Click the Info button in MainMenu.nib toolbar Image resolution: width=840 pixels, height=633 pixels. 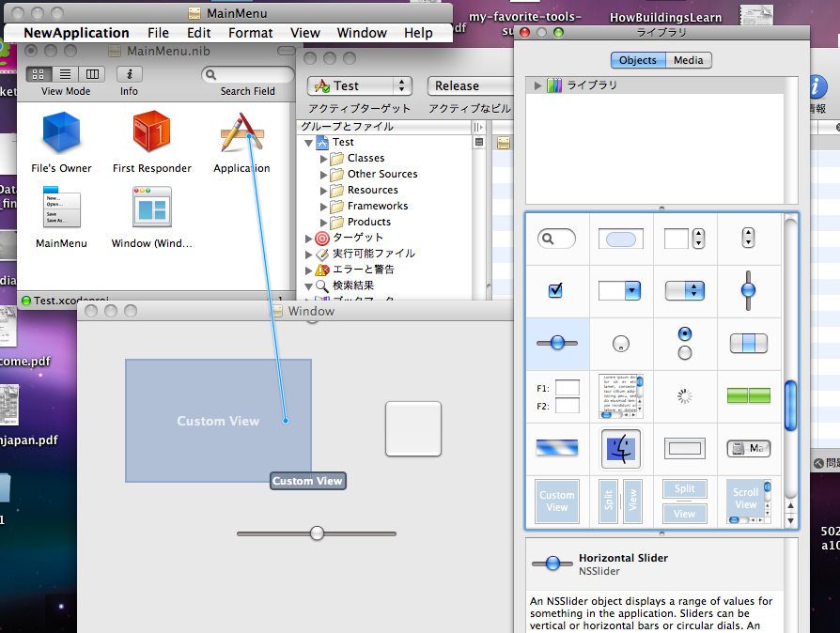(129, 74)
